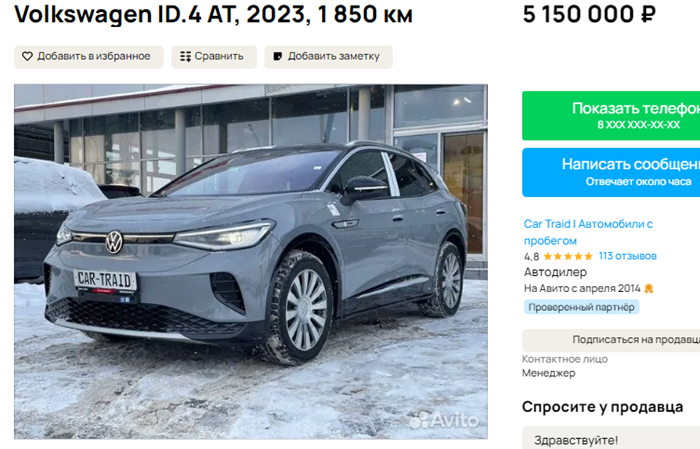Add listing to favorites with Добавить в избранное

[89, 57]
